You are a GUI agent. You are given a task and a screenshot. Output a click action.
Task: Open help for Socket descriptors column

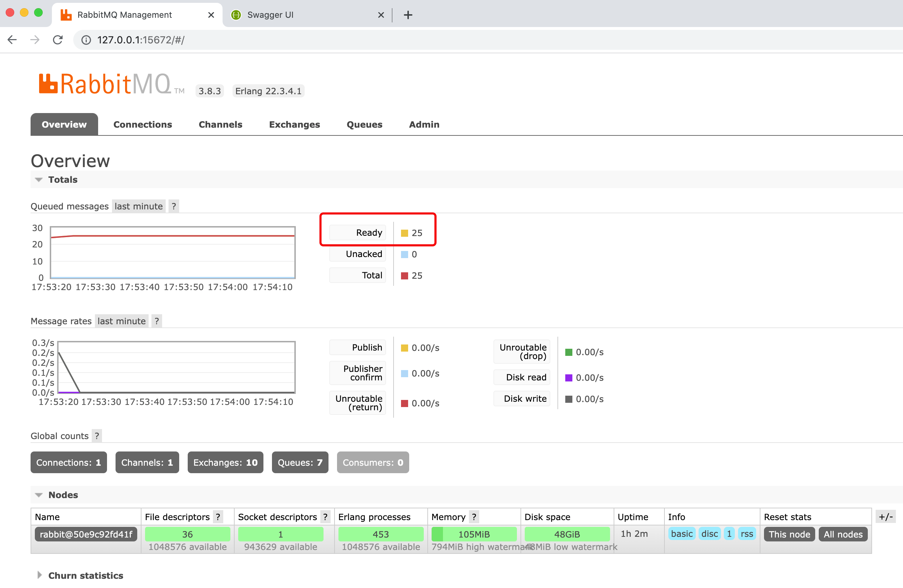pos(325,517)
